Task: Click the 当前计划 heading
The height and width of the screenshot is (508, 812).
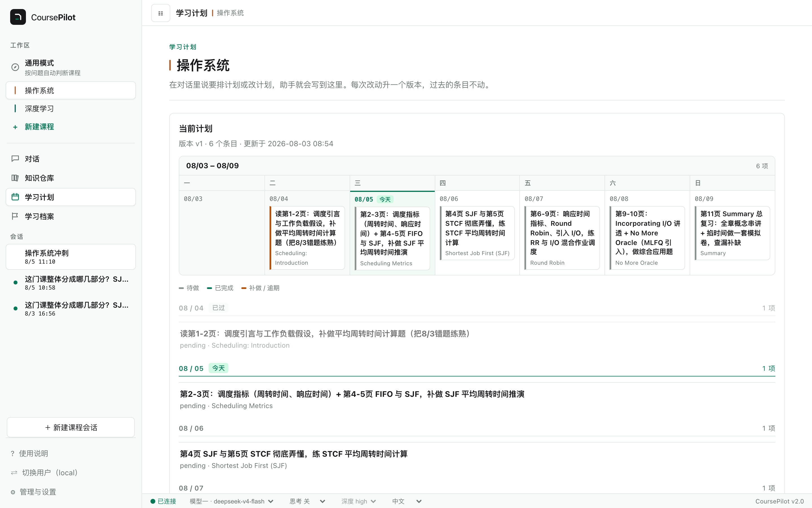Action: [196, 129]
